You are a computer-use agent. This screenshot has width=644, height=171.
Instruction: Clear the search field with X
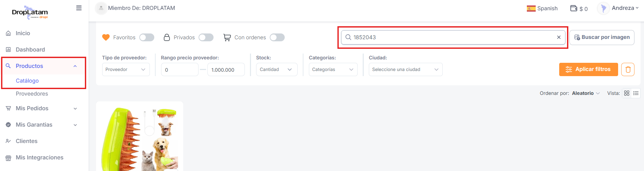(x=559, y=37)
